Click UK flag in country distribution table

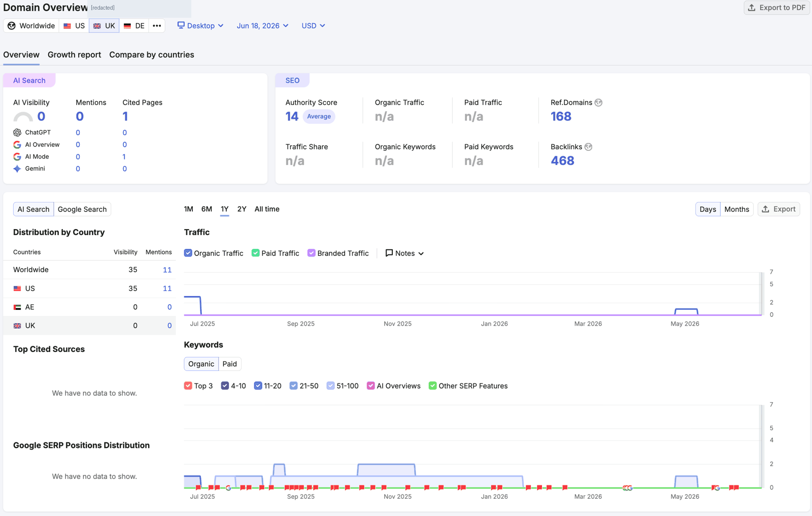tap(17, 326)
